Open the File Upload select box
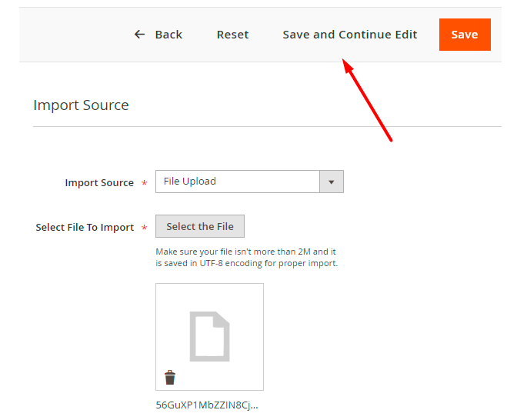The height and width of the screenshot is (420, 527). coord(238,182)
